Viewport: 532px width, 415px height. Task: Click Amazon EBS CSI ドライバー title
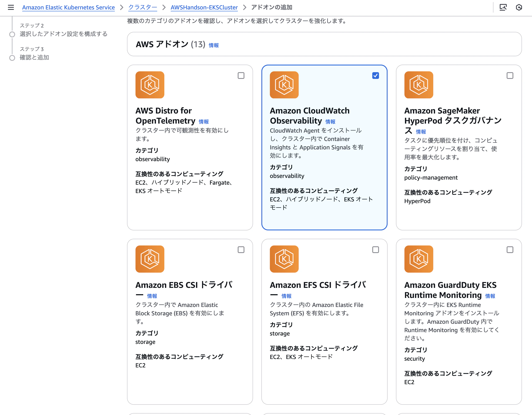pos(184,290)
